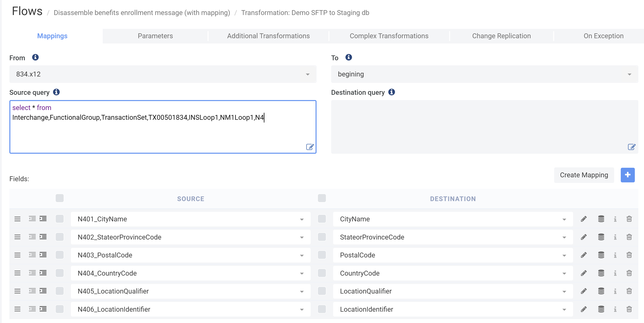Delete the N406_LocationIdentifier mapping row
This screenshot has height=323, width=644.
[629, 309]
